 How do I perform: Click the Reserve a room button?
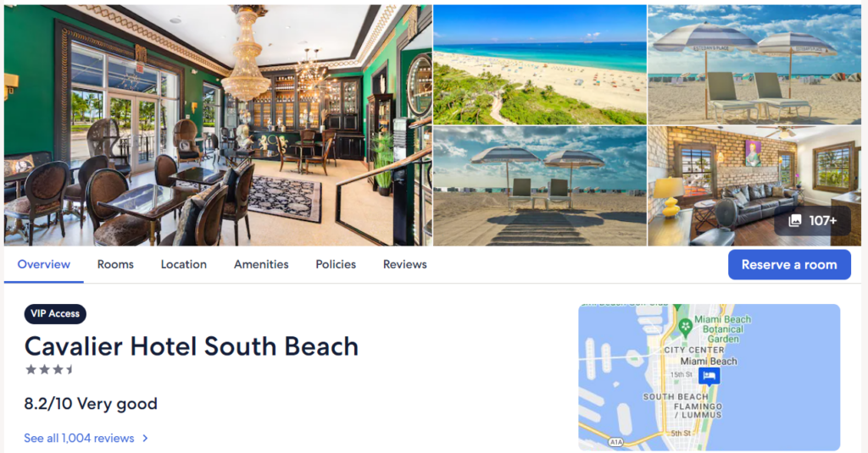click(x=789, y=264)
